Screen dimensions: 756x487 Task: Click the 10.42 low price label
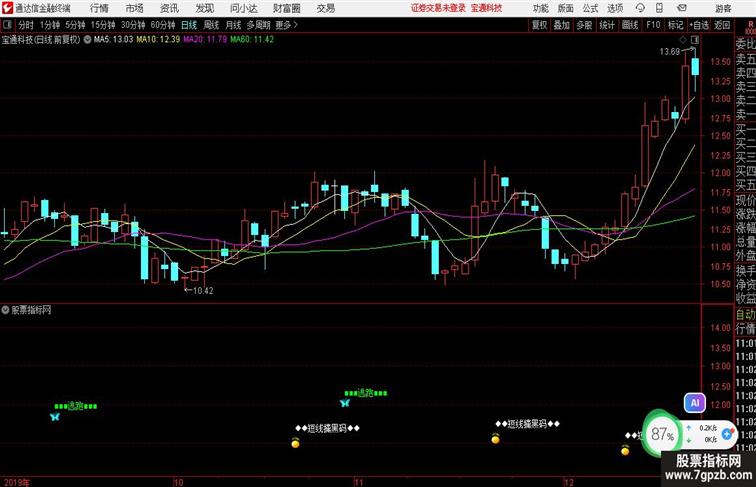(x=203, y=291)
